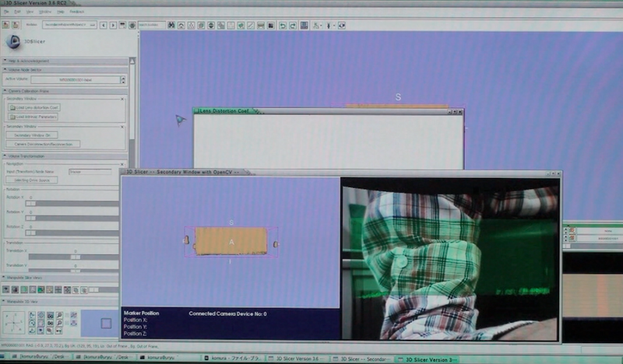Switch to the 3D Slicer Version 3.6 taskbar item
Viewport: 623px width, 364px height.
[x=297, y=359]
